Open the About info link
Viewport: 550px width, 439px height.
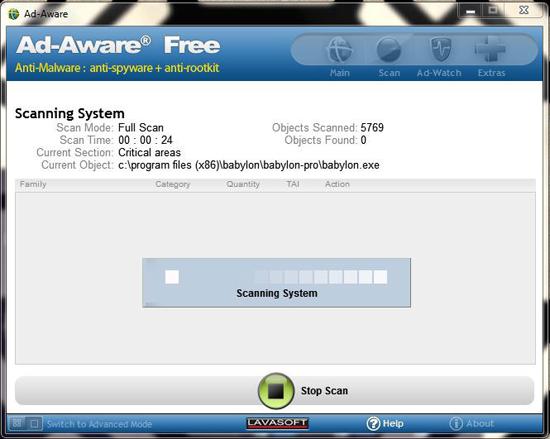(471, 424)
